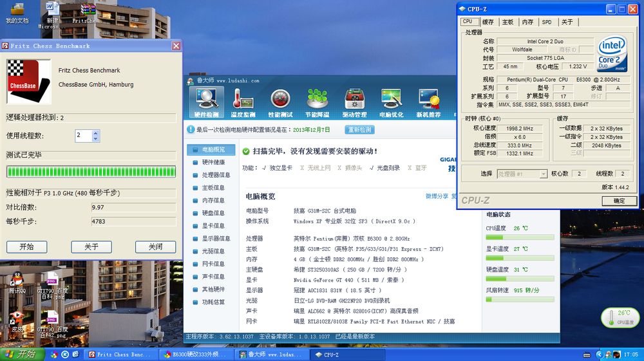Show hidden tray icons with arrow
The image size is (644, 361).
coord(599,355)
